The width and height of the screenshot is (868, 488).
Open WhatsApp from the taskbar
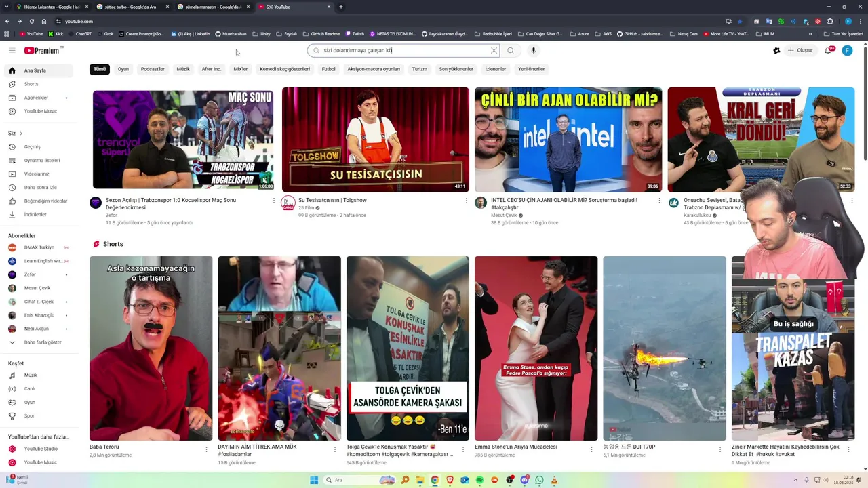(539, 480)
